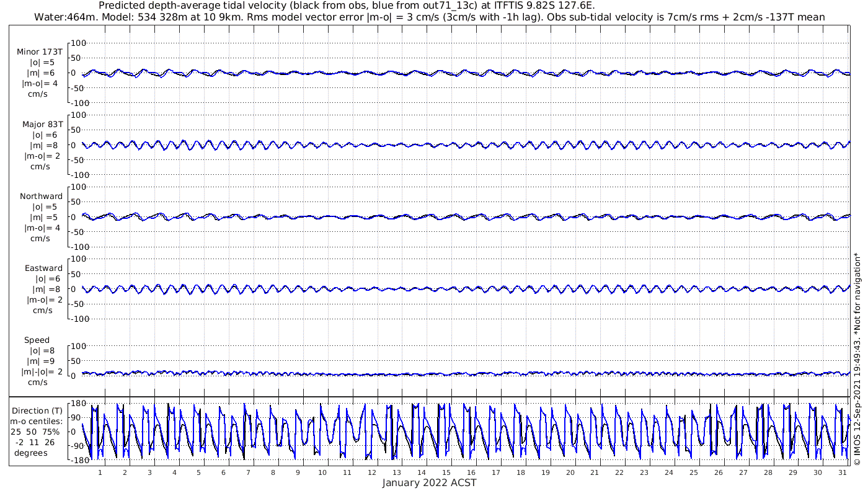The width and height of the screenshot is (868, 496).
Task: Click '|m| =8' under Major 83T
Action: [43, 145]
